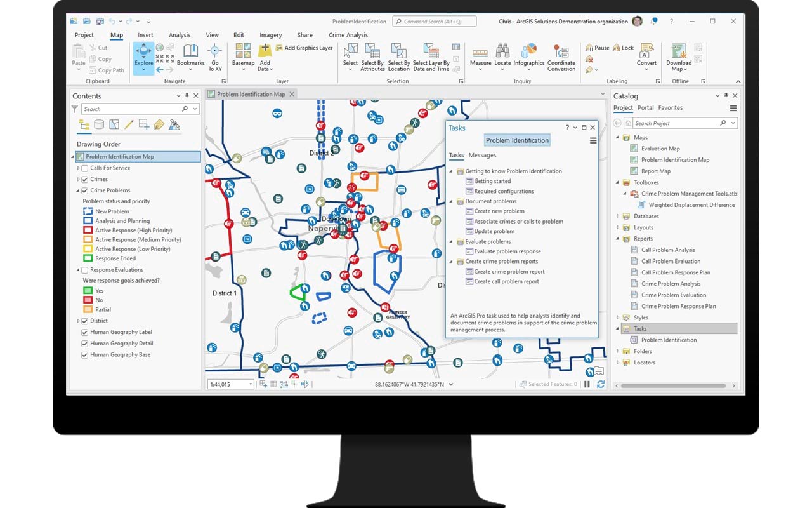Choose List By Editing in Contents
The height and width of the screenshot is (508, 812).
point(129,124)
